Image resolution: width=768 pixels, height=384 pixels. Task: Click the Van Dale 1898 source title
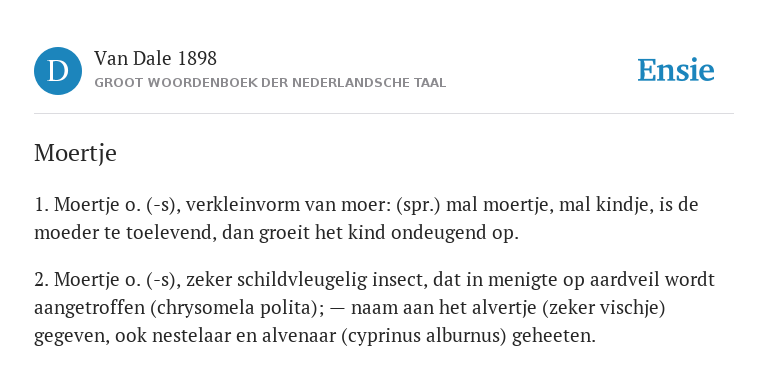point(155,59)
